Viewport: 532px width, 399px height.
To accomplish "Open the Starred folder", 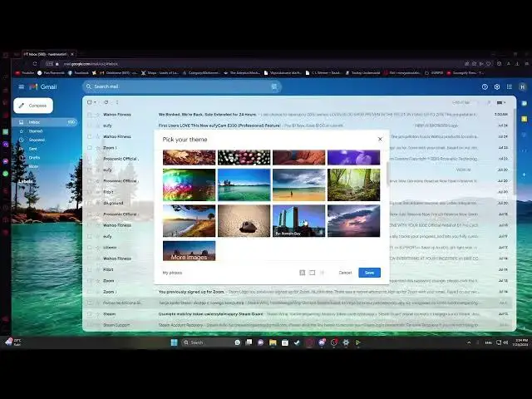I will [x=36, y=131].
